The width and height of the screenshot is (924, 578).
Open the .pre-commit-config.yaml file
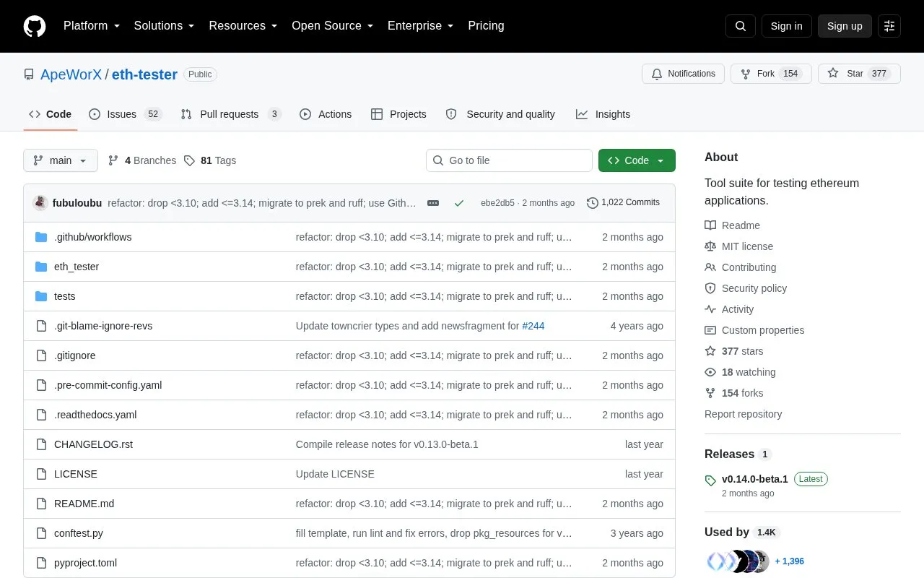coord(108,385)
